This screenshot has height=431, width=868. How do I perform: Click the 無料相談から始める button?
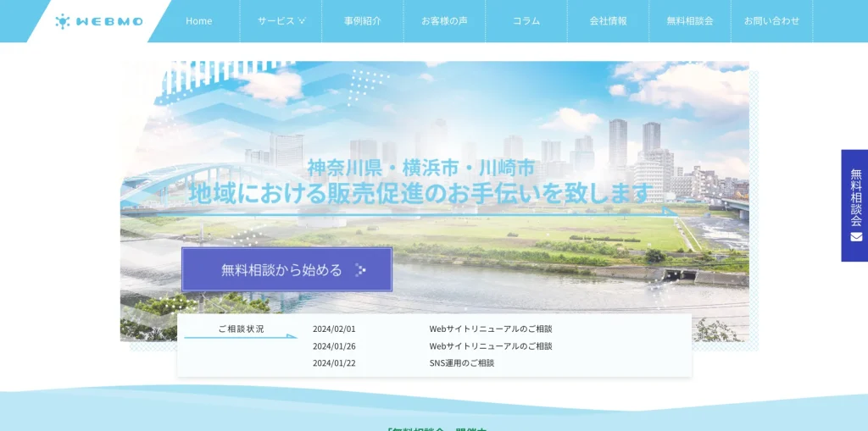[287, 269]
